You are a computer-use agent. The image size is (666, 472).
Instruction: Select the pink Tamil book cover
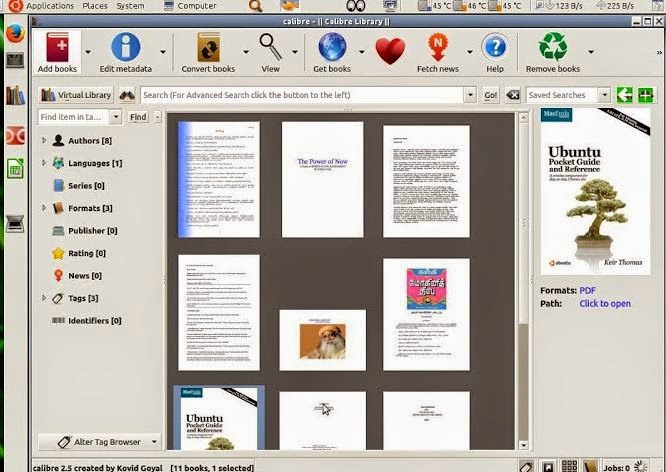(426, 314)
